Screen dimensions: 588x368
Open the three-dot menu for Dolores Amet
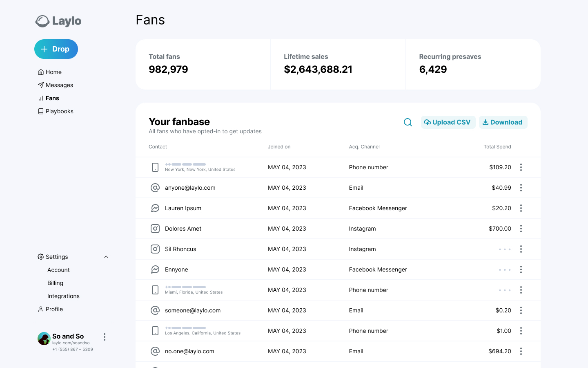tap(521, 229)
